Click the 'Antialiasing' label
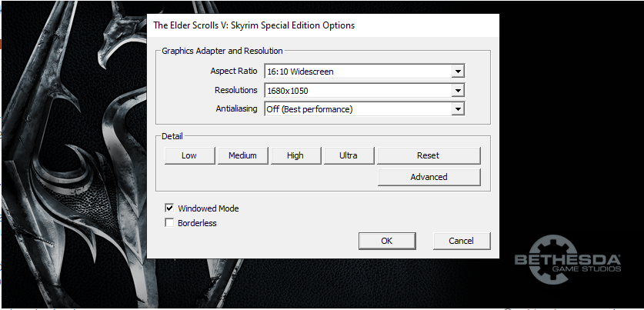 pos(236,108)
